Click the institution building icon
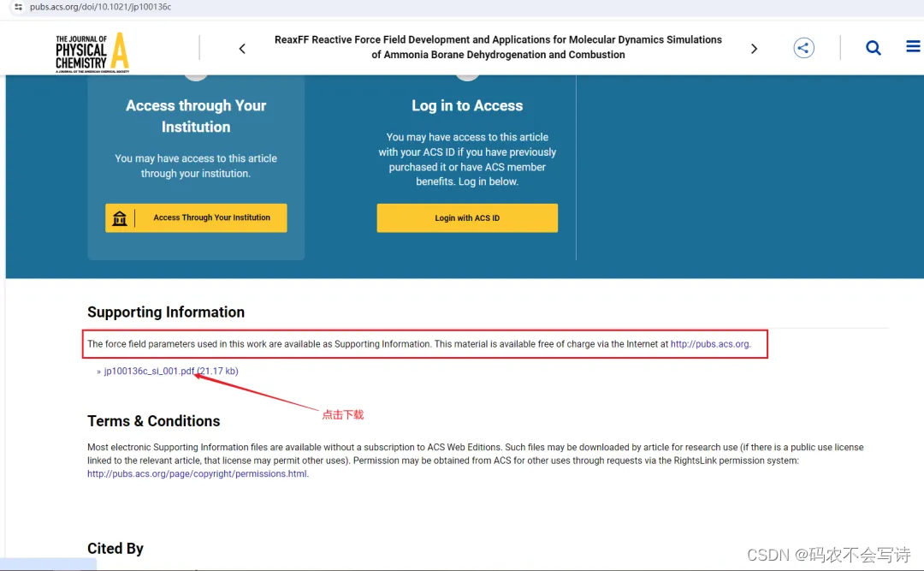Viewport: 924px width, 571px height. (120, 218)
